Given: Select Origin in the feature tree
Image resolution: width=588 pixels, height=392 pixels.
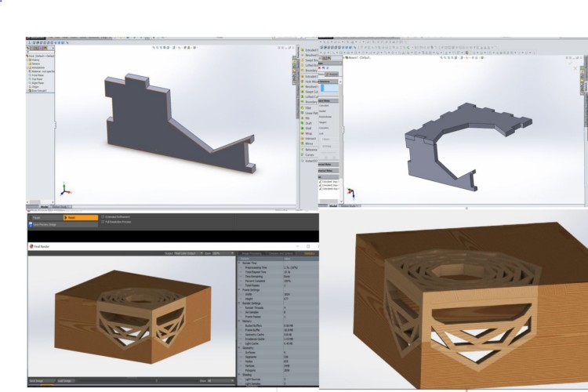Looking at the screenshot, I should click(34, 87).
